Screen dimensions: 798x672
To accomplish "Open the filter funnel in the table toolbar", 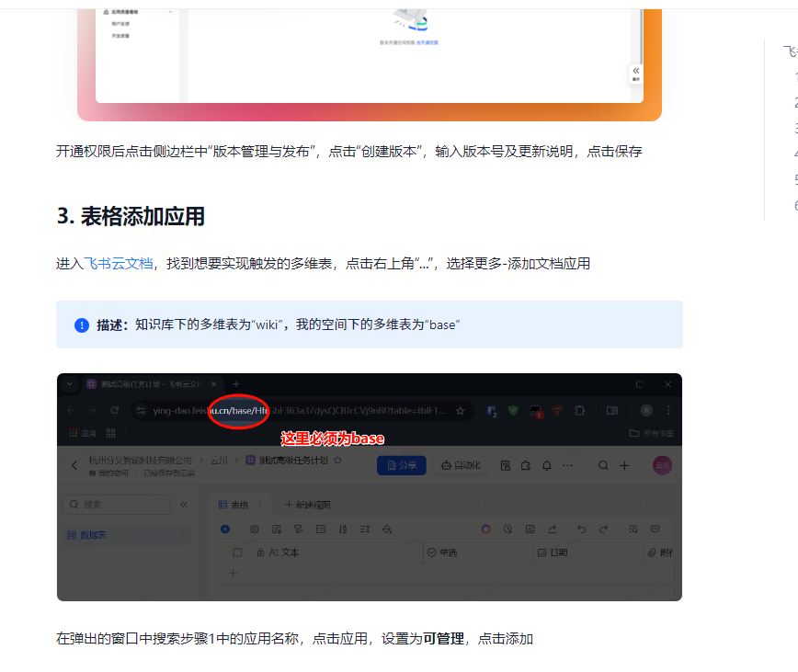I will pyautogui.click(x=298, y=530).
